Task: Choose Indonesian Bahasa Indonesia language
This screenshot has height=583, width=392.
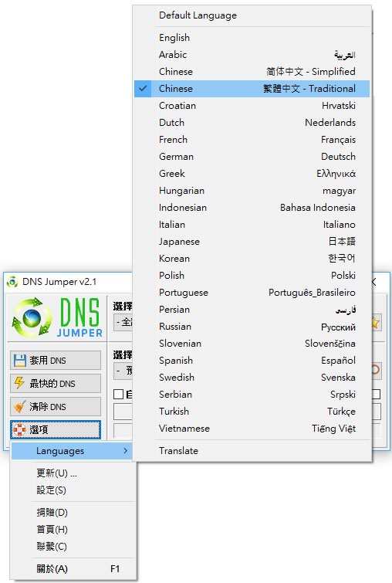Action: [252, 208]
